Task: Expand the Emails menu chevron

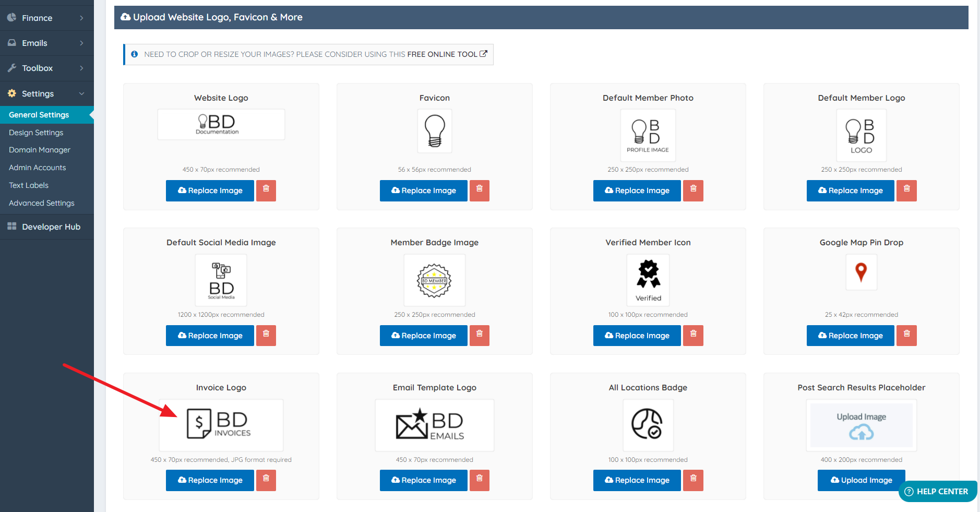Action: tap(81, 43)
